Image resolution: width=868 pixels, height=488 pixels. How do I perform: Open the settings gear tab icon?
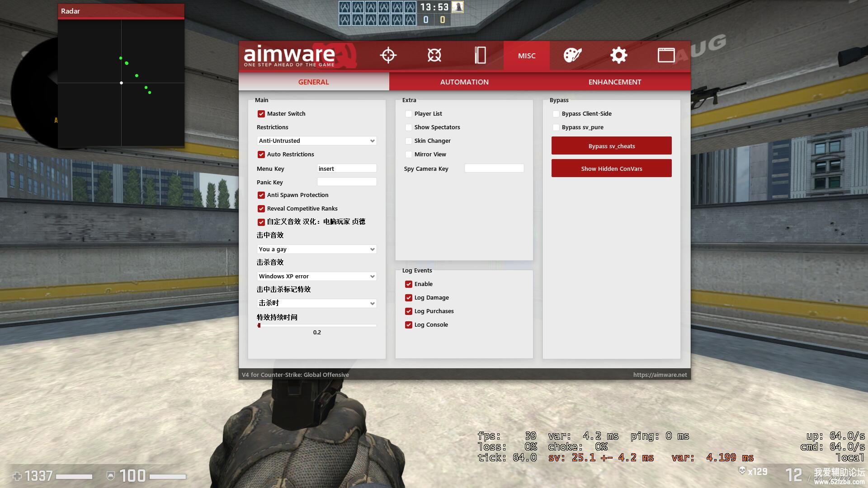pos(618,55)
